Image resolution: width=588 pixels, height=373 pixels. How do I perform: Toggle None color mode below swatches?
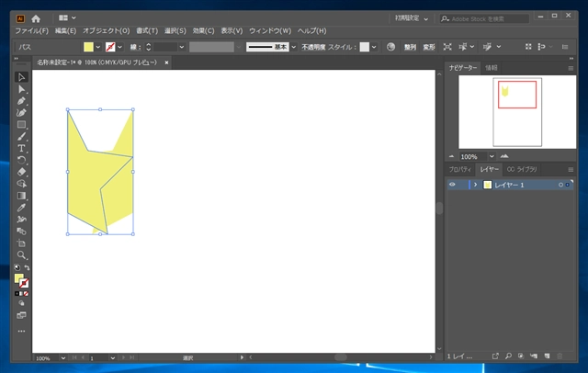[x=27, y=293]
